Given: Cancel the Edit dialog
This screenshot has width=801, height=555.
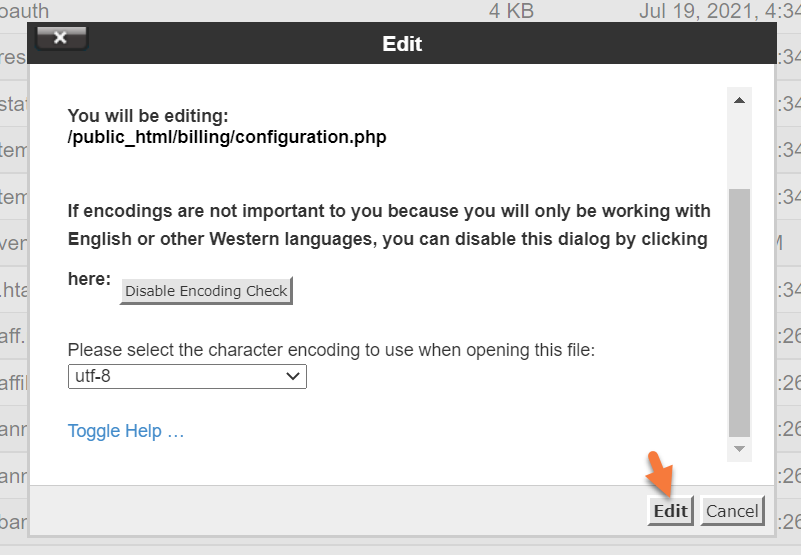Looking at the screenshot, I should pyautogui.click(x=732, y=511).
